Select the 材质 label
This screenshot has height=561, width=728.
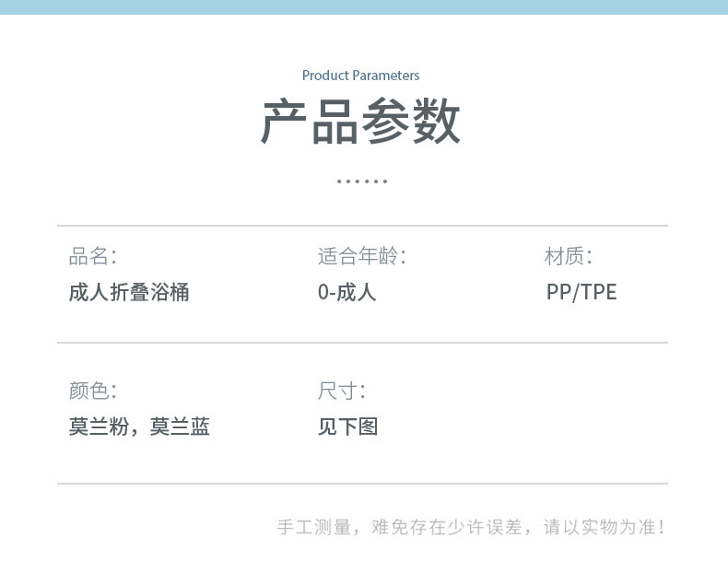pos(569,256)
